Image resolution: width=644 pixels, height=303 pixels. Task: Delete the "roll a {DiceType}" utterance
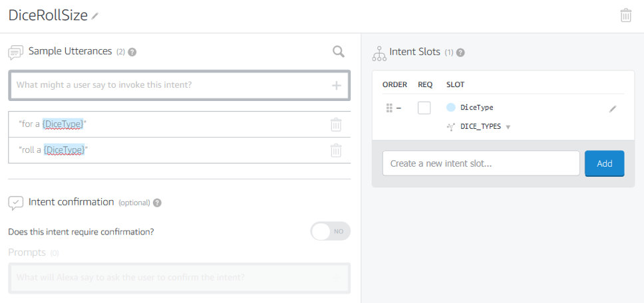tap(336, 150)
